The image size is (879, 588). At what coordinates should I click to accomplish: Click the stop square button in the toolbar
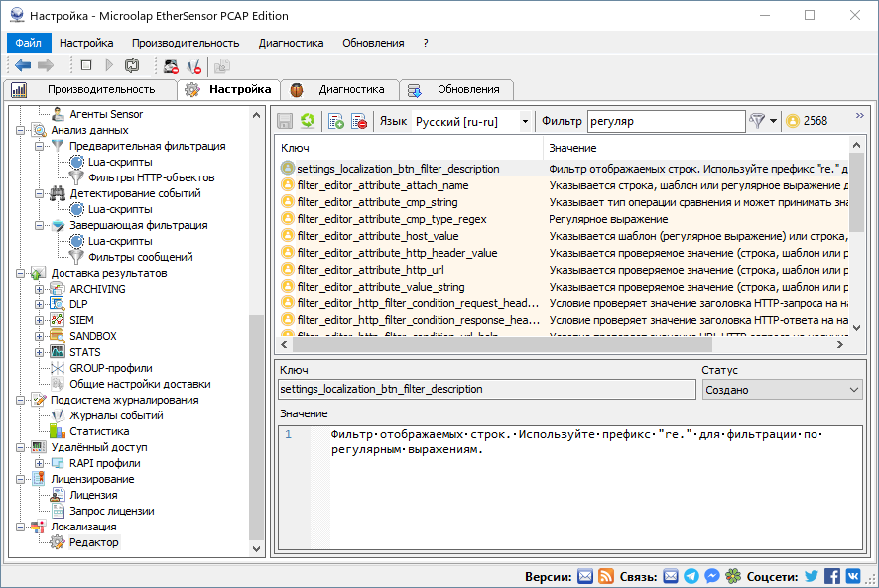point(85,64)
